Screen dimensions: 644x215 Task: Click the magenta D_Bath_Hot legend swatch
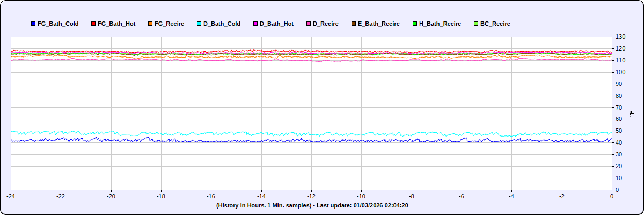pyautogui.click(x=255, y=24)
